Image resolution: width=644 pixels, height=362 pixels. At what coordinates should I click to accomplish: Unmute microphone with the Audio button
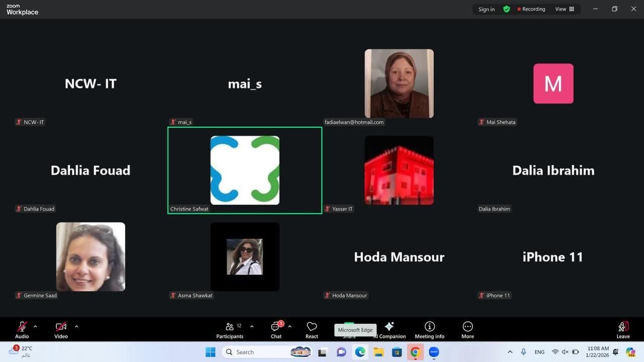point(22,330)
